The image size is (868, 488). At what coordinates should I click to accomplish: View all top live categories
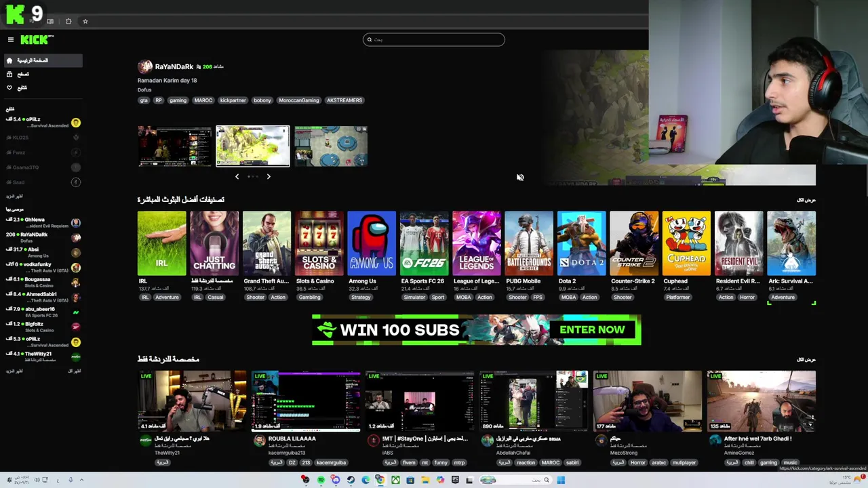pyautogui.click(x=806, y=200)
